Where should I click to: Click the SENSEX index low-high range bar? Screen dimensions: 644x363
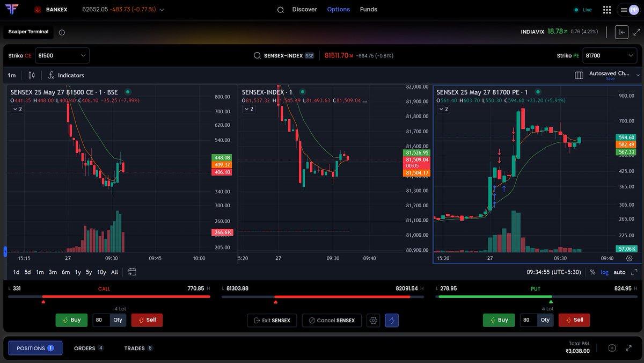[x=323, y=296]
